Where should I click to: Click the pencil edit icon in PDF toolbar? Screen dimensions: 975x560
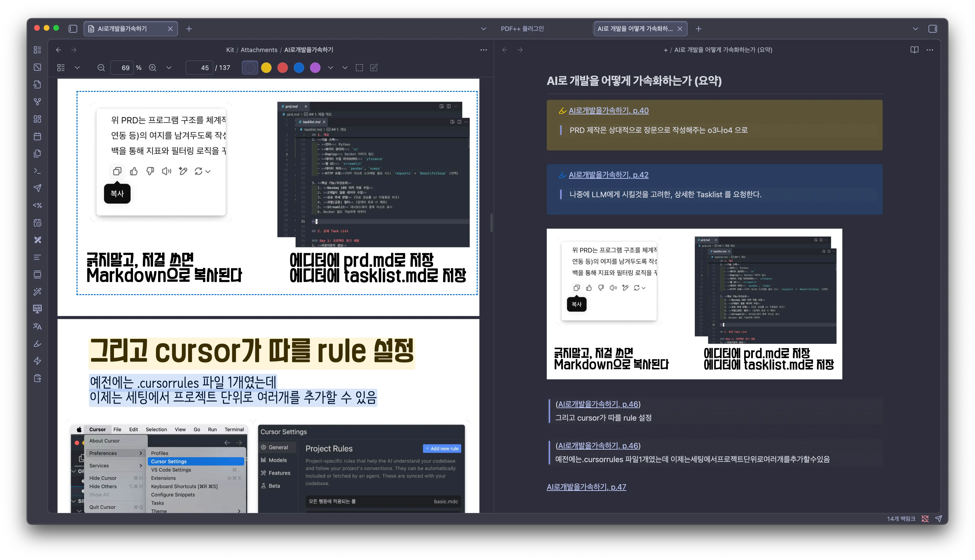pos(374,68)
